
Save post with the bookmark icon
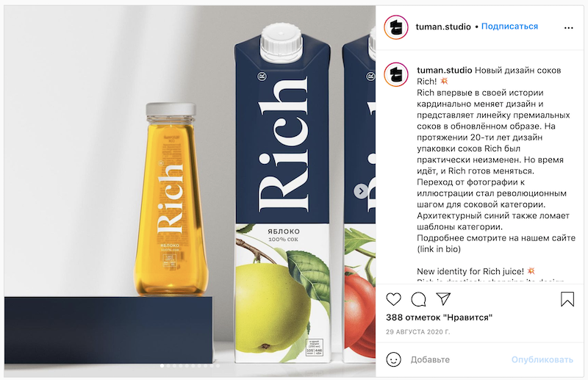coord(567,299)
